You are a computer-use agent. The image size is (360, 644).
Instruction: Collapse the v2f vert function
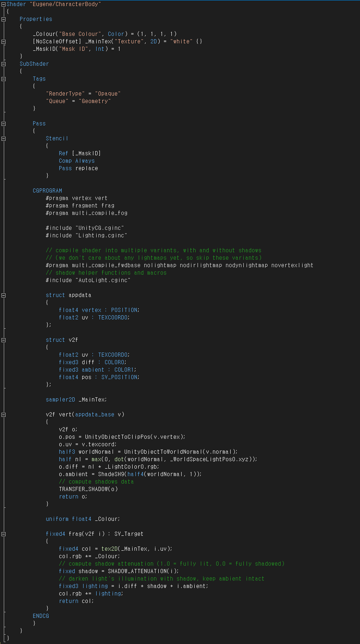pyautogui.click(x=4, y=415)
